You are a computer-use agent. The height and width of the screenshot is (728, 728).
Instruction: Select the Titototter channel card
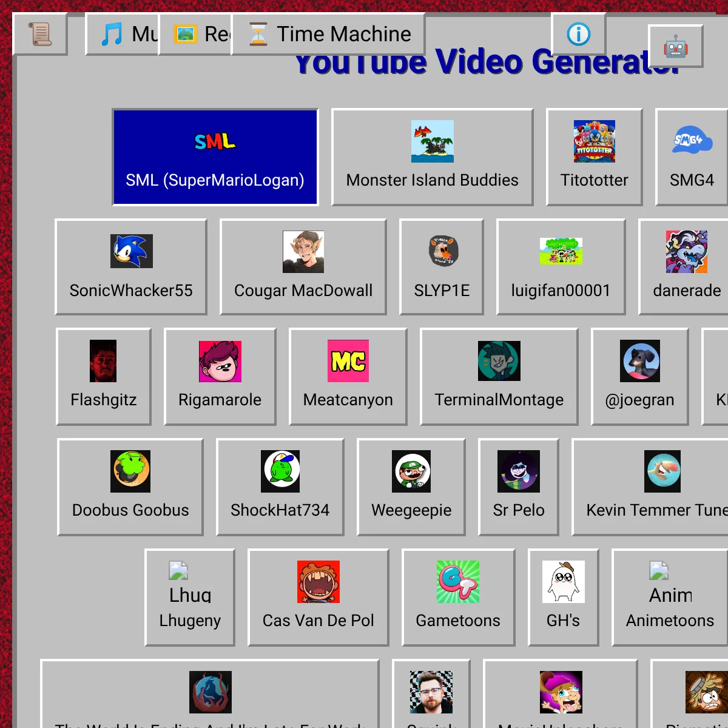click(x=595, y=157)
